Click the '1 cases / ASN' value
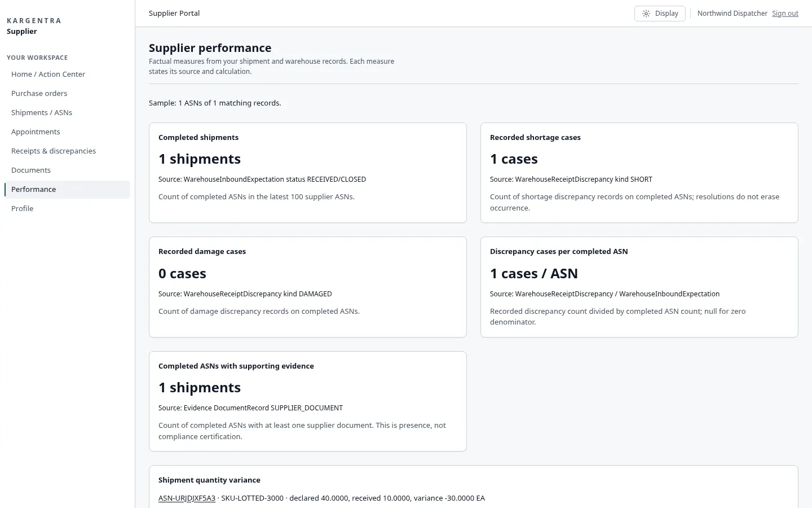812x508 pixels. coord(534,274)
